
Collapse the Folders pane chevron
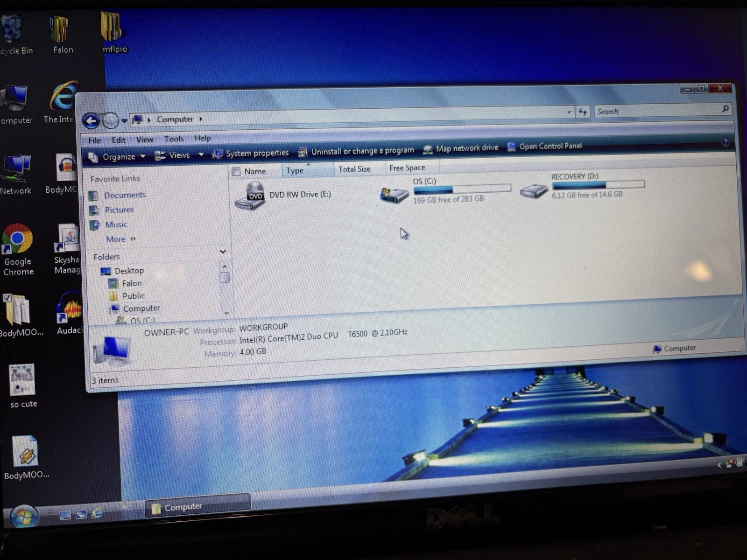[223, 252]
